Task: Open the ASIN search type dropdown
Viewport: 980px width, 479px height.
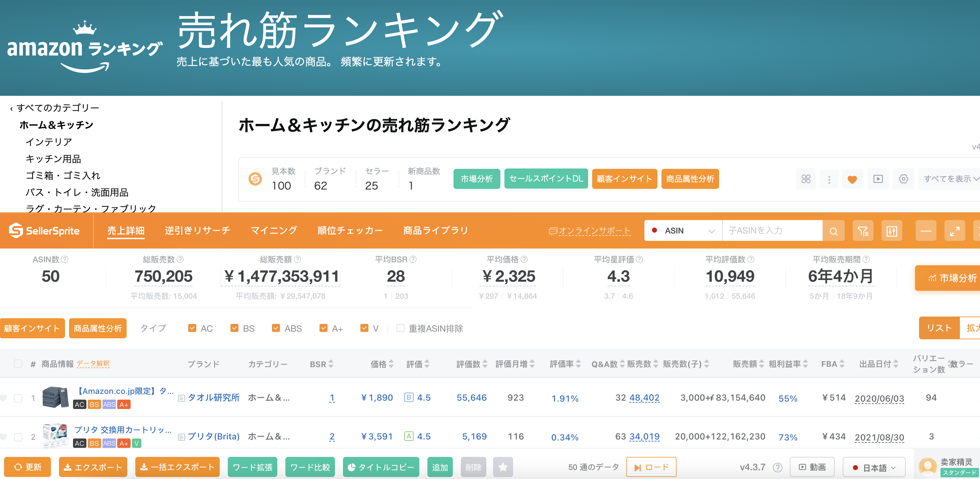Action: [x=683, y=230]
